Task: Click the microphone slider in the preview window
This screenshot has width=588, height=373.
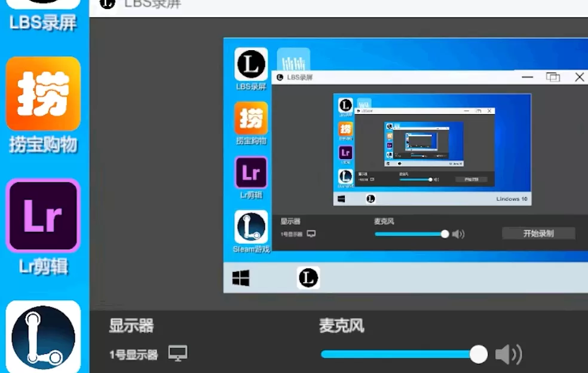Action: click(411, 234)
